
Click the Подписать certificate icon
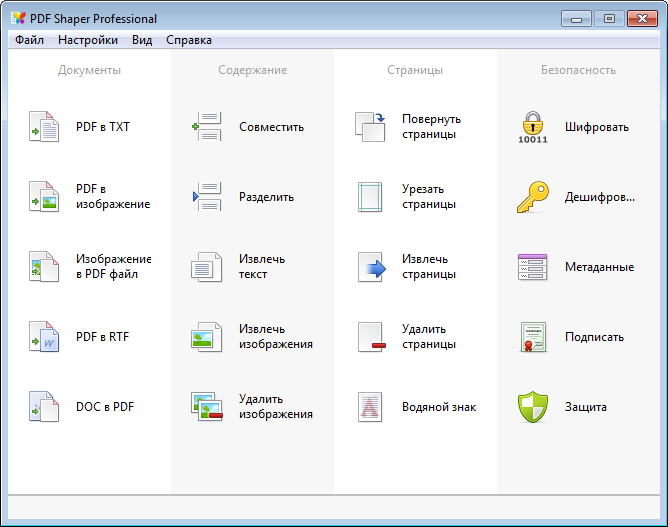tap(533, 337)
